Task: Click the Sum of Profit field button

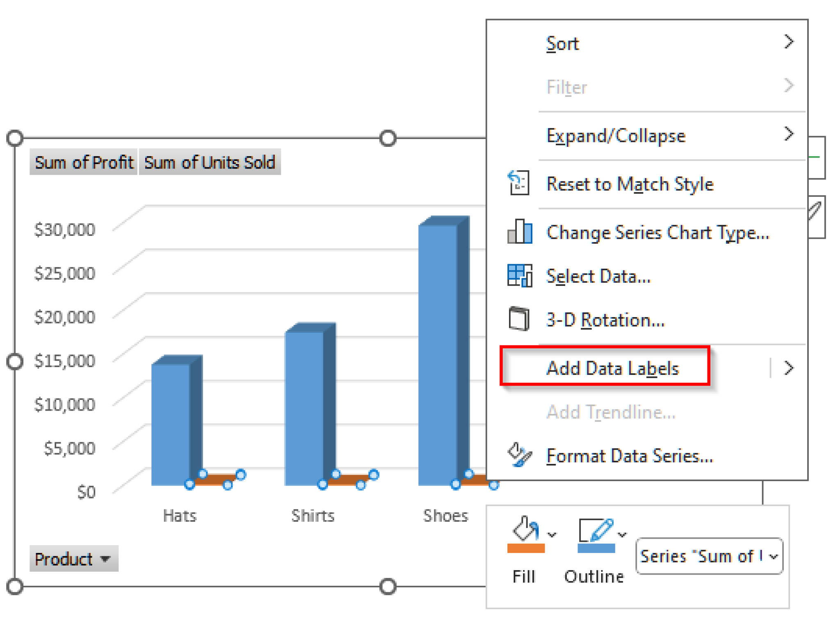Action: tap(83, 162)
